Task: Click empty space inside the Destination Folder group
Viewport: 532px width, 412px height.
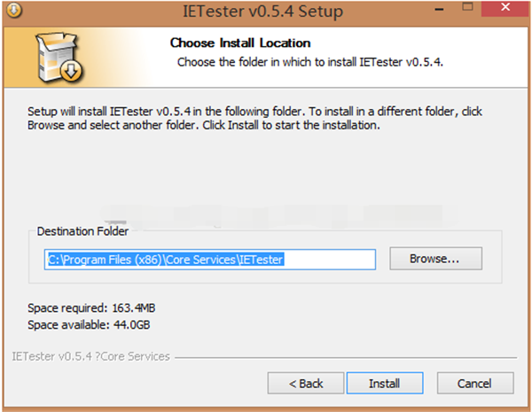Action: click(x=266, y=279)
